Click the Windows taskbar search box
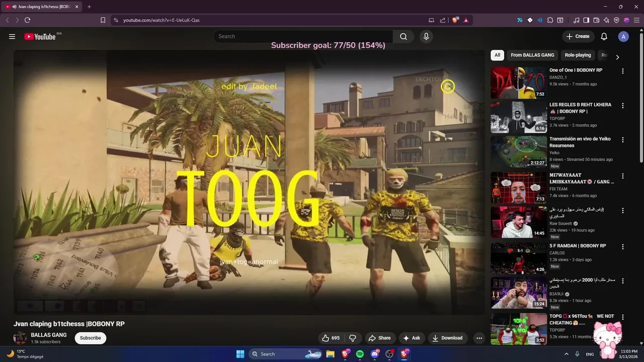 tap(286, 354)
